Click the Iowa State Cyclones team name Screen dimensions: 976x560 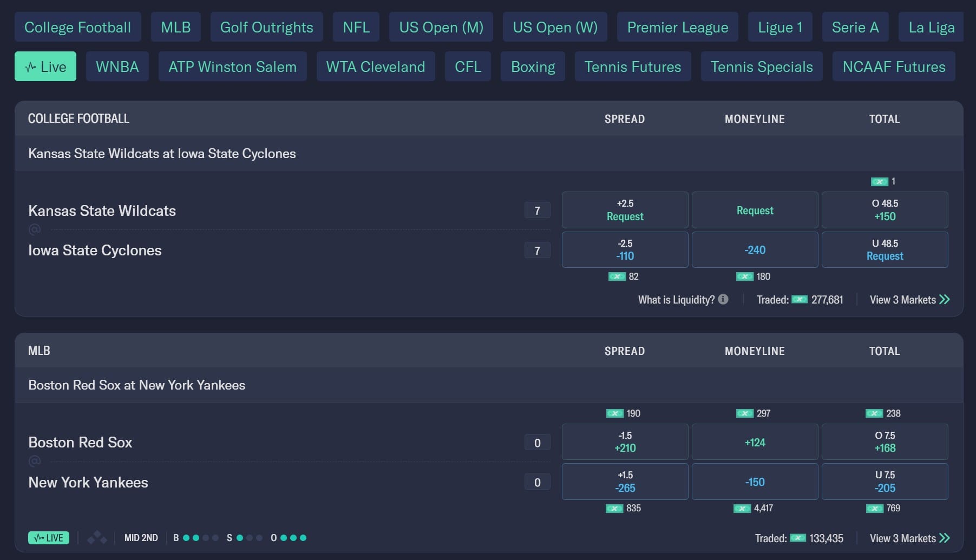[95, 251]
